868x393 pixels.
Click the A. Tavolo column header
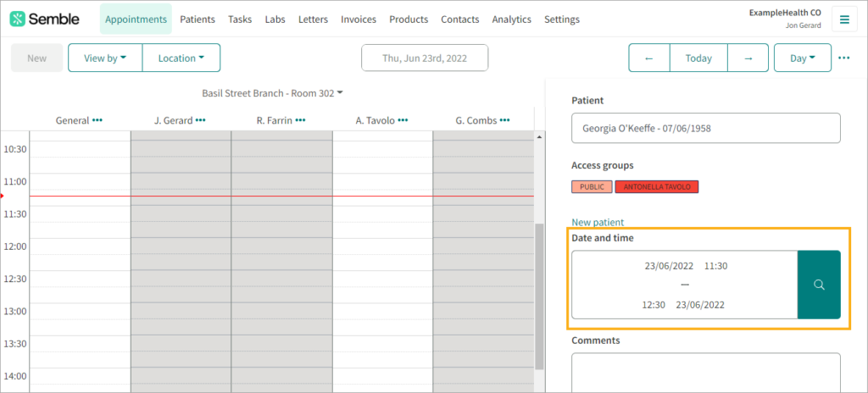375,120
